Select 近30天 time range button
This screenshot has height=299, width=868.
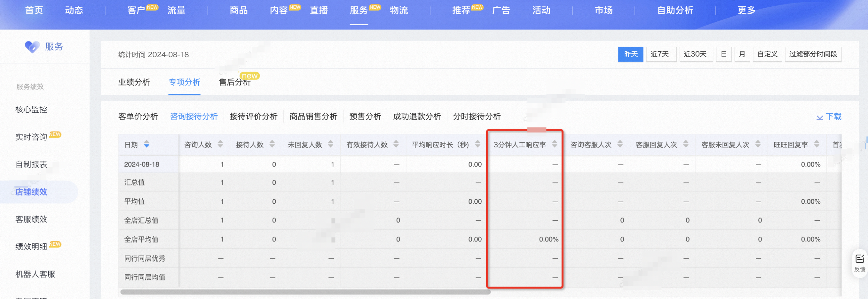pos(696,54)
